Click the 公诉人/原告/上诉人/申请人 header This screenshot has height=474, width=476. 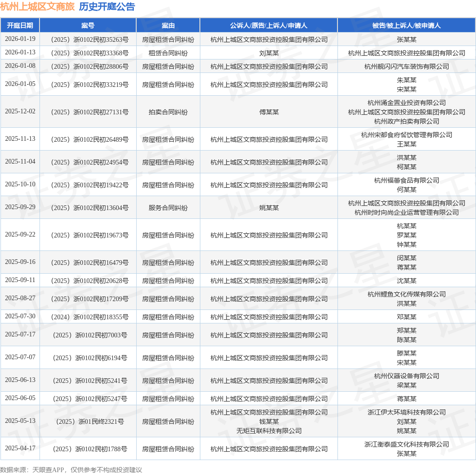pos(269,26)
